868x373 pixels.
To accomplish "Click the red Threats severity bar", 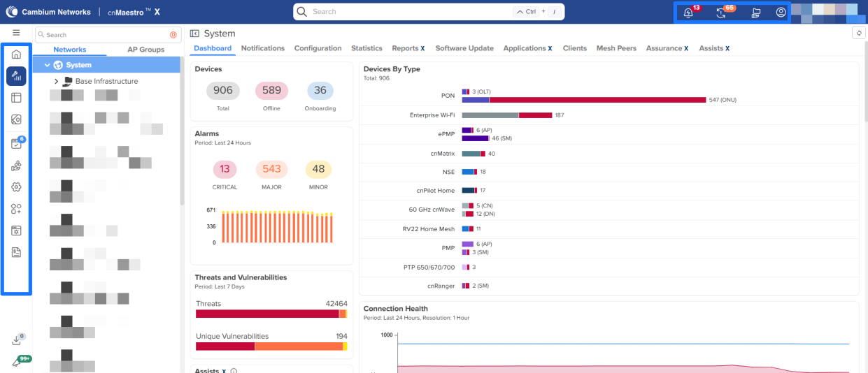I will [x=266, y=314].
